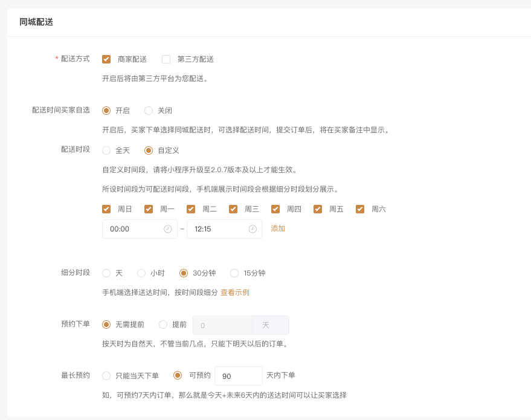This screenshot has width=531, height=420.
Task: Select 只能当天下单 option
Action: point(106,376)
